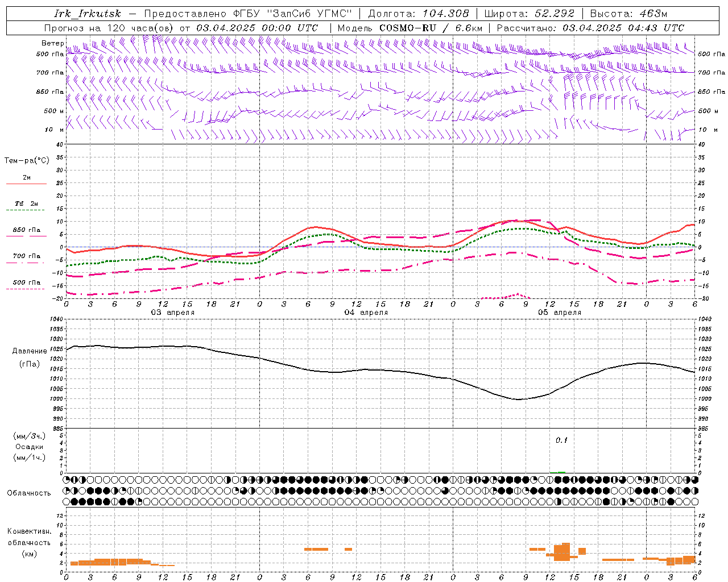Click the Широта: 52.292 value
The height and width of the screenshot is (582, 728).
click(x=530, y=14)
